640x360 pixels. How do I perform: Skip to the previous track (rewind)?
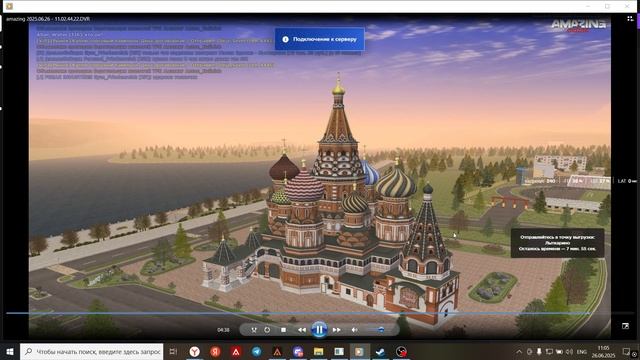302,330
